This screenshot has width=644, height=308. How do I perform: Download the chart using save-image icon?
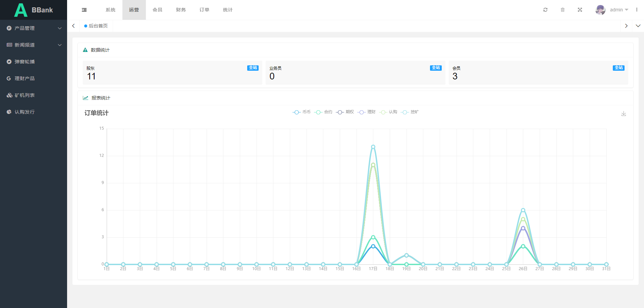[624, 114]
